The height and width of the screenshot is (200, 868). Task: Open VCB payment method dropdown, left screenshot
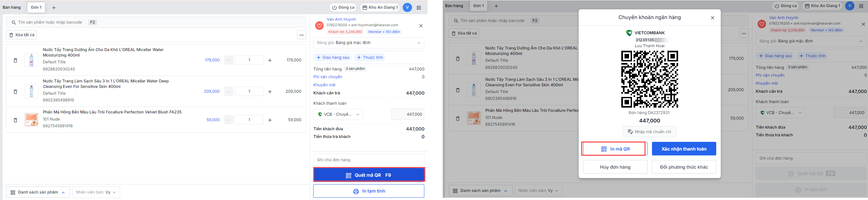[338, 114]
